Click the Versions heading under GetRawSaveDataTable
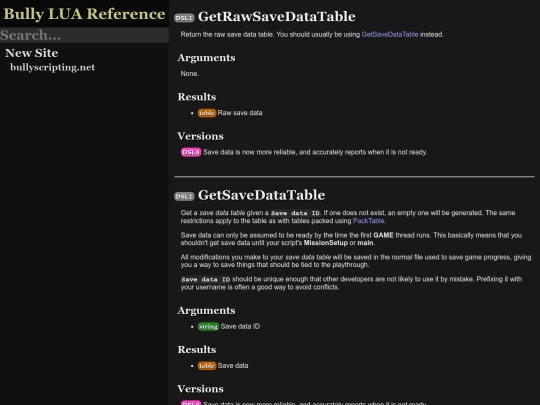The width and height of the screenshot is (540, 405). (x=200, y=136)
